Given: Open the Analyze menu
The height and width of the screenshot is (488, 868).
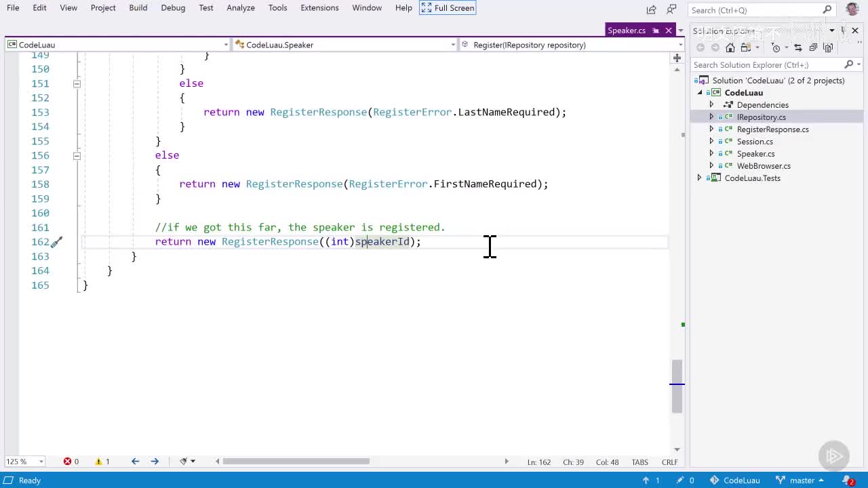Looking at the screenshot, I should coord(241,7).
